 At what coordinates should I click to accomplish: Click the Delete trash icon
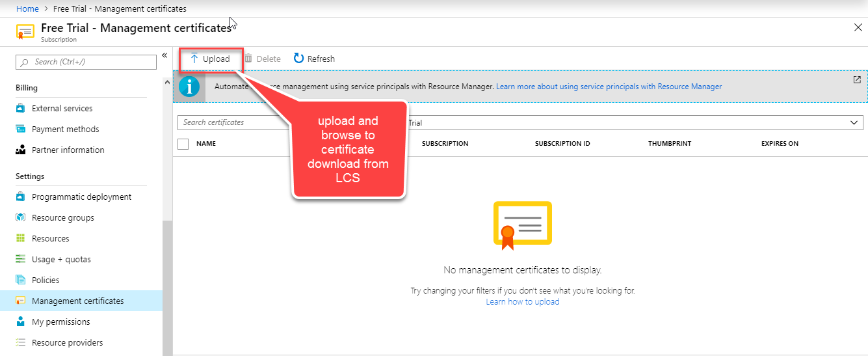tap(248, 59)
